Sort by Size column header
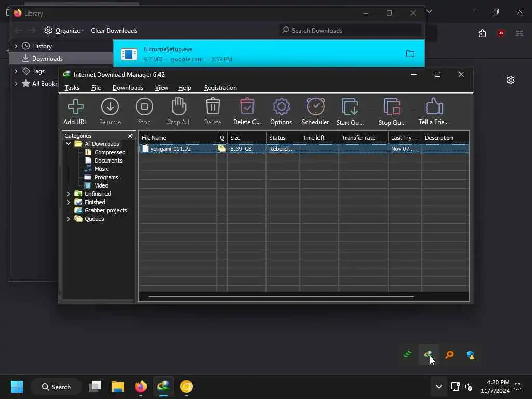This screenshot has width=532, height=399. click(246, 138)
